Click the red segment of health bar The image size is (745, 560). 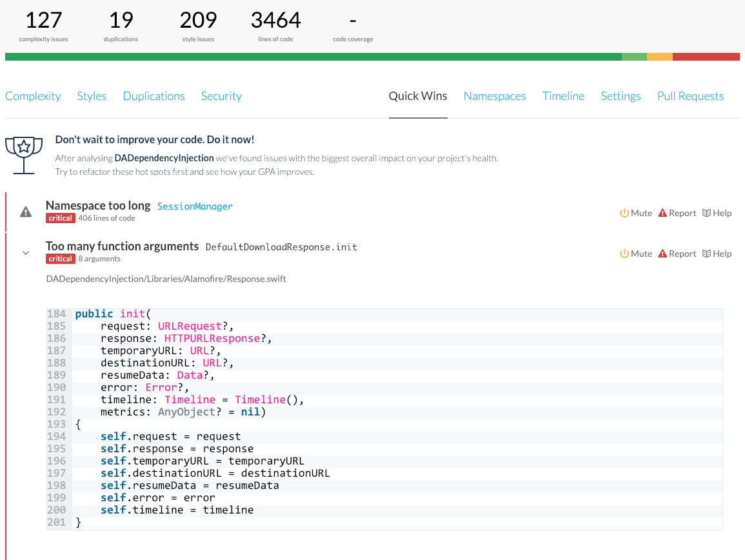pyautogui.click(x=706, y=57)
